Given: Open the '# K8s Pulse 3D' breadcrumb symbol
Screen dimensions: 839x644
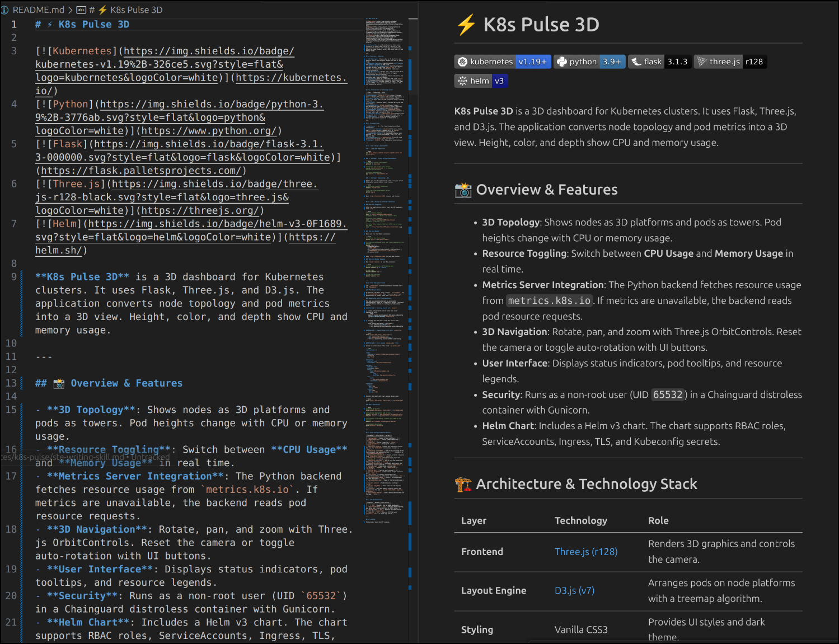Looking at the screenshot, I should click(x=126, y=10).
